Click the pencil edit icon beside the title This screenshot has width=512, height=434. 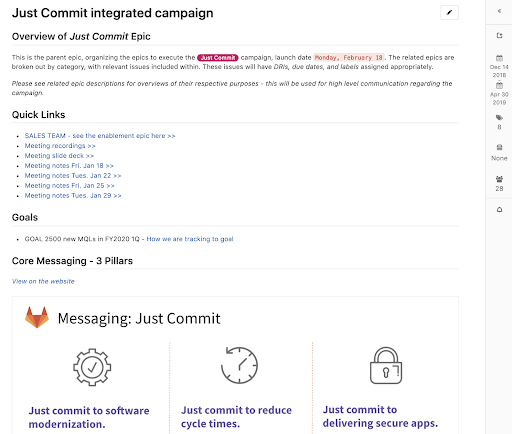point(449,13)
